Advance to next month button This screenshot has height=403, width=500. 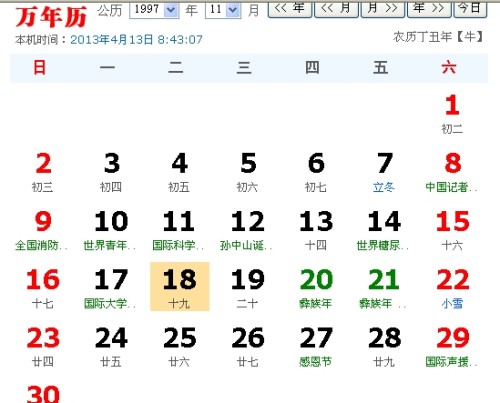pos(383,9)
